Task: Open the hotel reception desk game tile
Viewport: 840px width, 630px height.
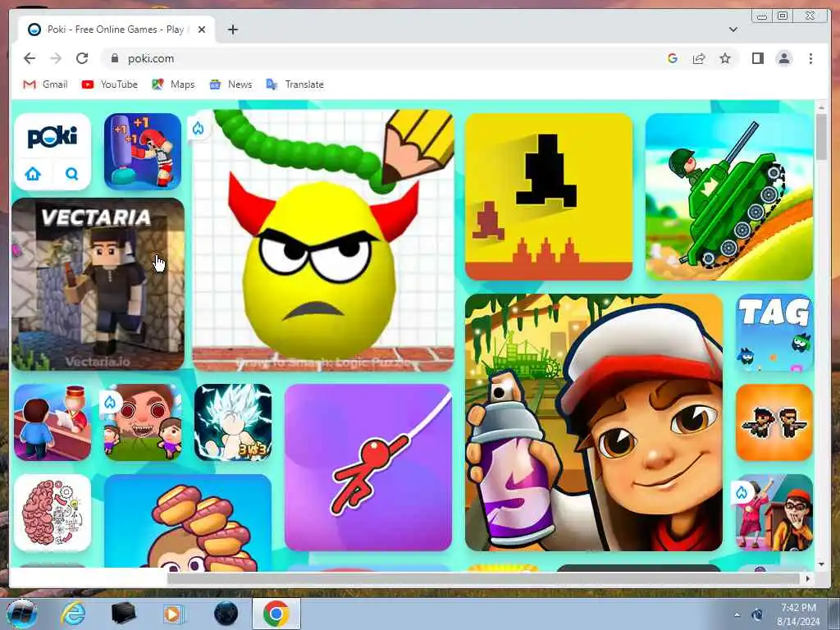Action: [x=52, y=422]
